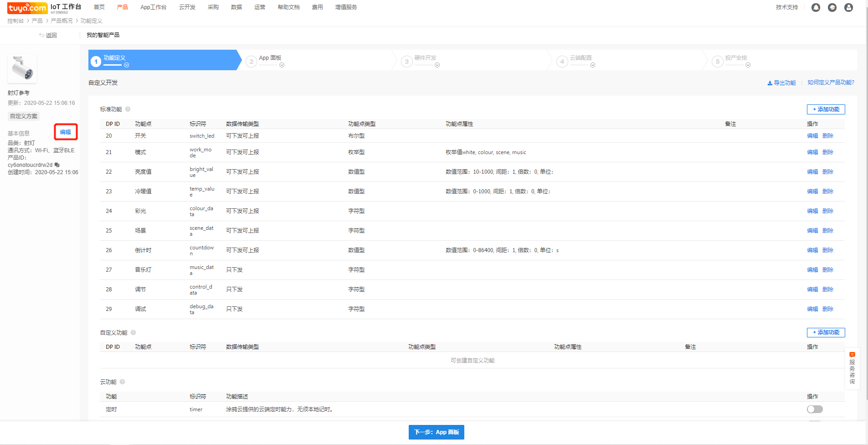
Task: Copy the product ID with copy icon
Action: pyautogui.click(x=57, y=165)
